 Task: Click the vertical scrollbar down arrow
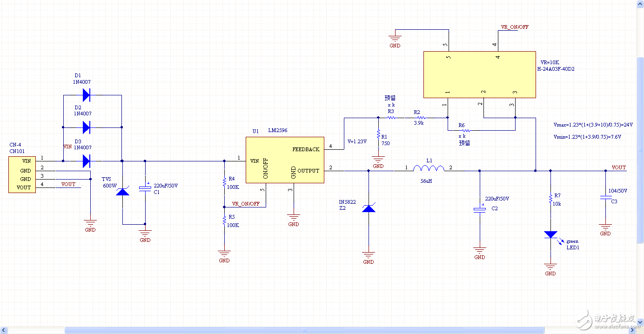point(640,322)
